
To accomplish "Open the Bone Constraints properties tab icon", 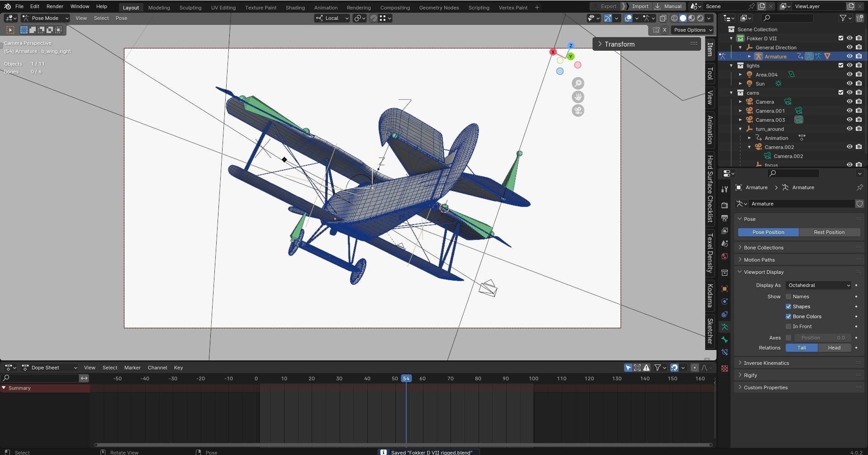I will pyautogui.click(x=725, y=352).
